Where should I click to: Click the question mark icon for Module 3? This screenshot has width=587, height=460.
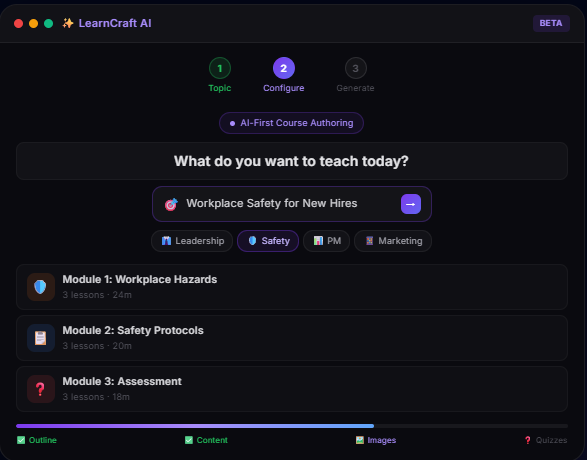(x=41, y=389)
